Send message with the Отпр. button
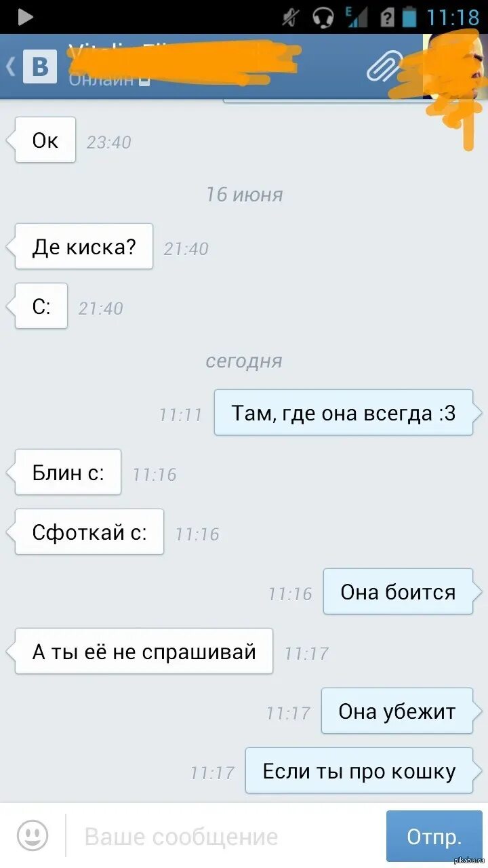 [434, 836]
